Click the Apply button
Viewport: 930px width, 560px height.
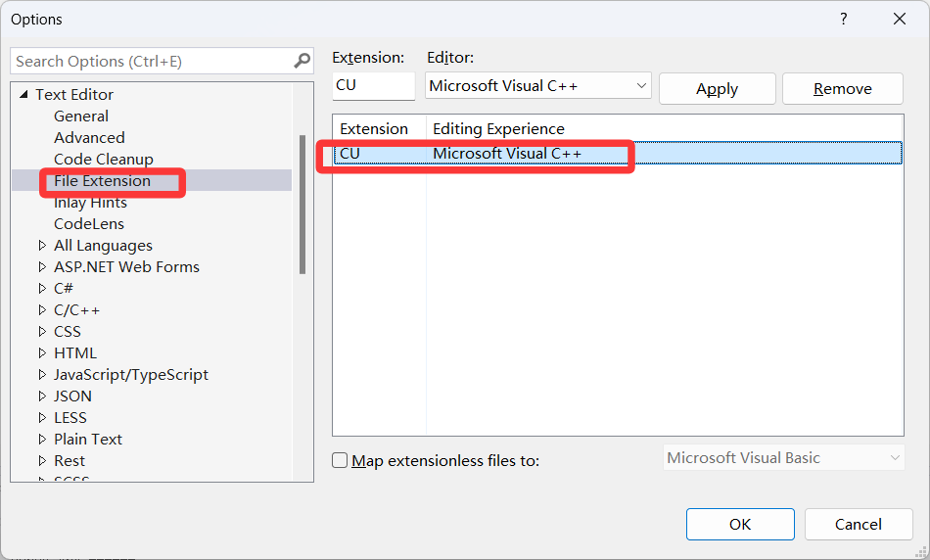click(717, 89)
